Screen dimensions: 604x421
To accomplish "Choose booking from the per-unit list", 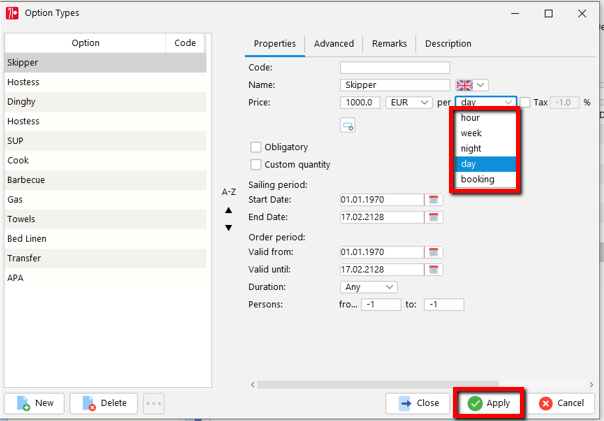I will click(485, 179).
